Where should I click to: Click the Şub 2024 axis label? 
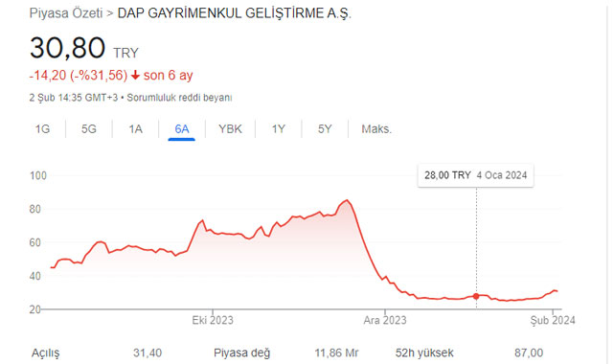click(553, 320)
